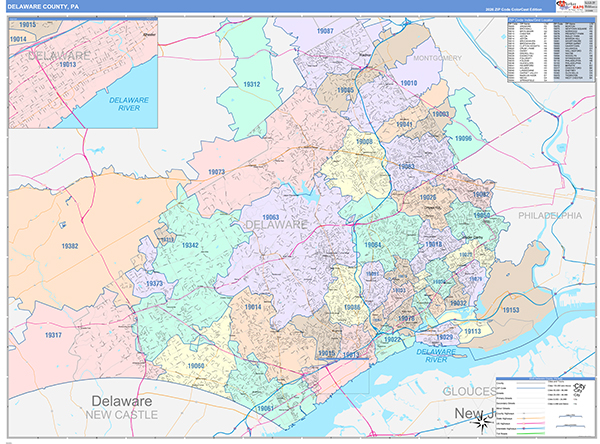Select ZIP code 19096 label

click(x=463, y=138)
